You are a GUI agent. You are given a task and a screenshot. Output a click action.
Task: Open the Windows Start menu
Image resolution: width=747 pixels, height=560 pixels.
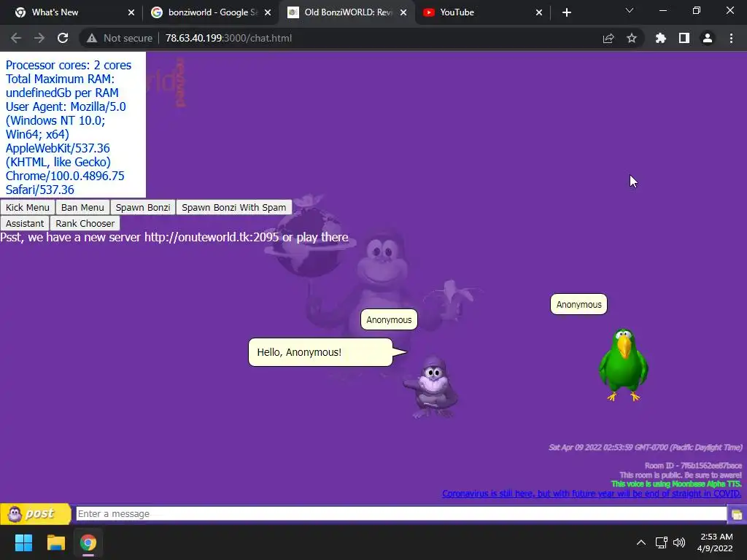[23, 542]
